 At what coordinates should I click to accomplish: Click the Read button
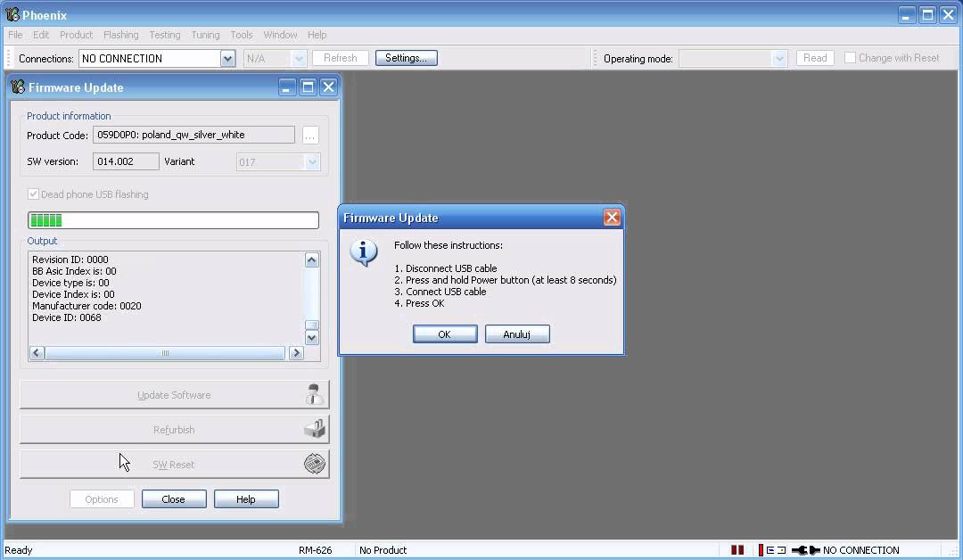[x=815, y=58]
